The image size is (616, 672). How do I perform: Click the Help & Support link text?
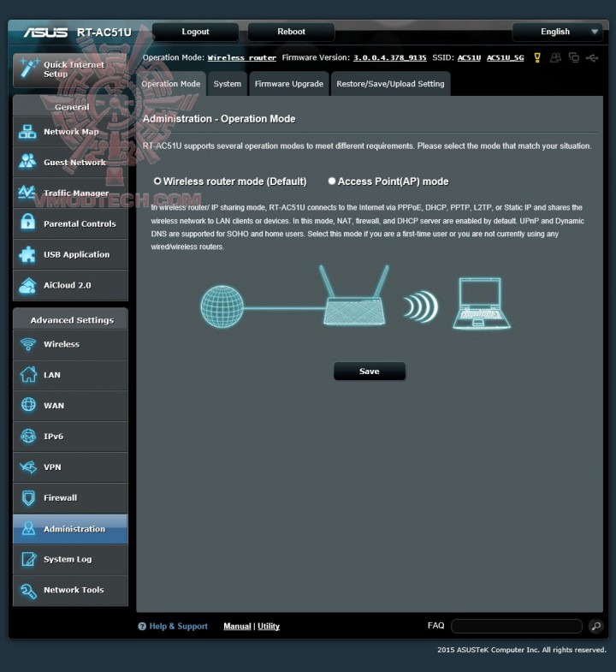[178, 626]
